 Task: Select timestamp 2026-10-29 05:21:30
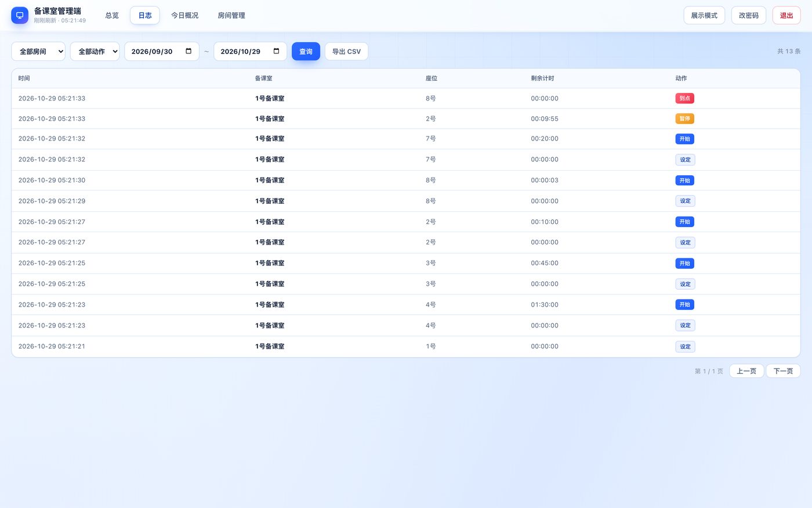point(52,180)
